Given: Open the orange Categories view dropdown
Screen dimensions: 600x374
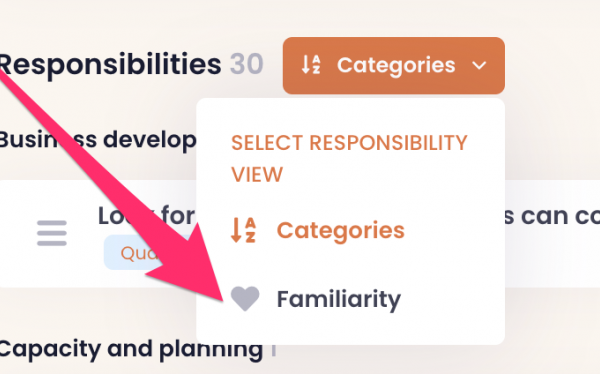Looking at the screenshot, I should 394,65.
